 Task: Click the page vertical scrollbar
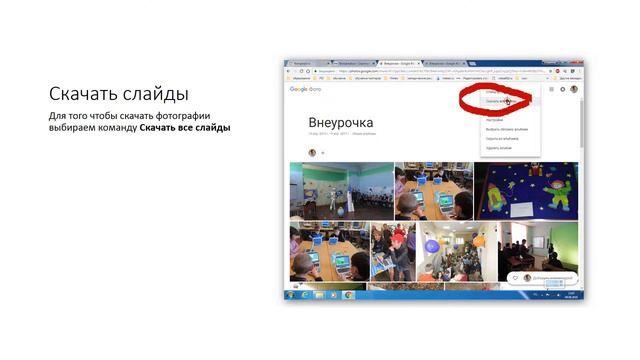click(581, 124)
